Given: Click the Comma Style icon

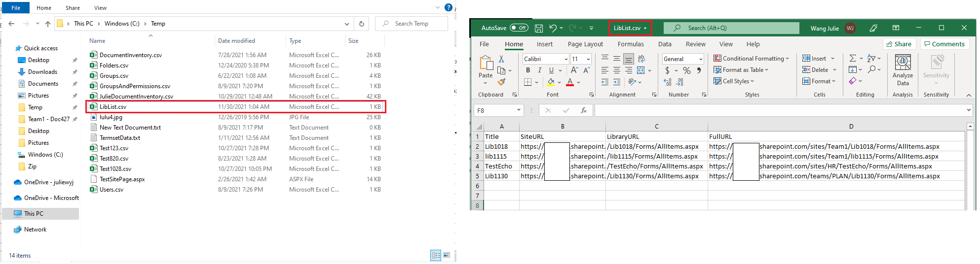Looking at the screenshot, I should (x=699, y=70).
